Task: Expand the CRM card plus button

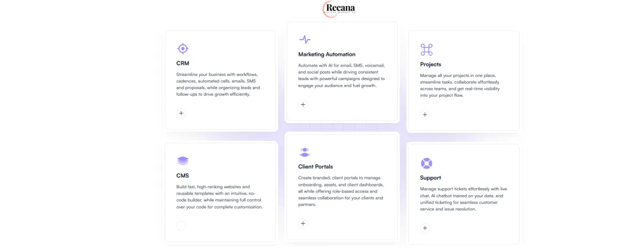Action: [x=181, y=113]
